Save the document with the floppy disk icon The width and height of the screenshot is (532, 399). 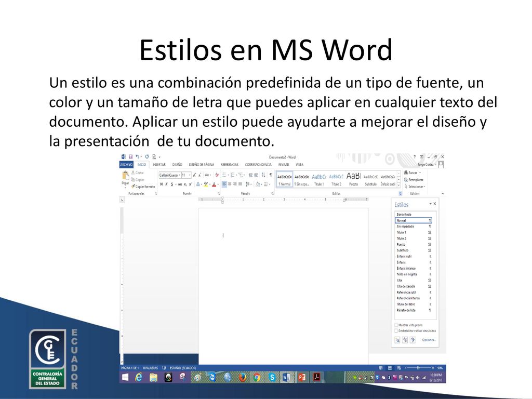point(130,157)
